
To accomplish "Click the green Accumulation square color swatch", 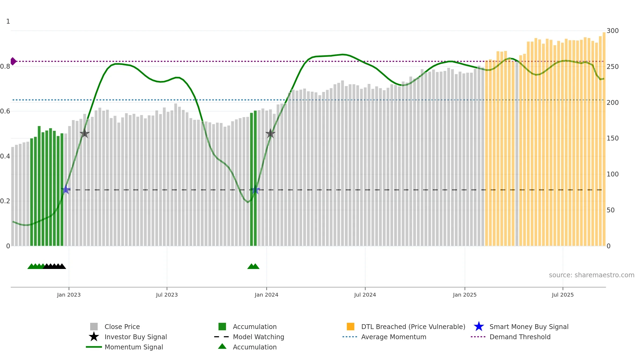I will pos(222,327).
